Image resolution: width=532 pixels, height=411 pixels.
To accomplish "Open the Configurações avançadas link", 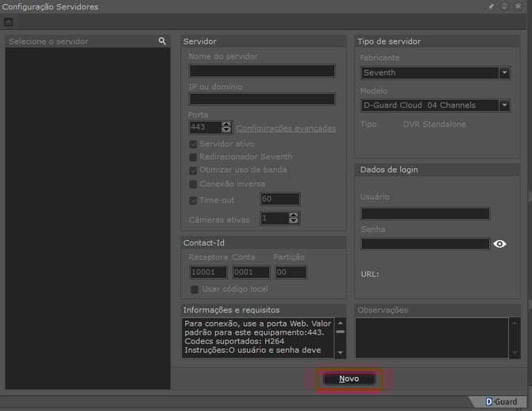I will coord(286,128).
